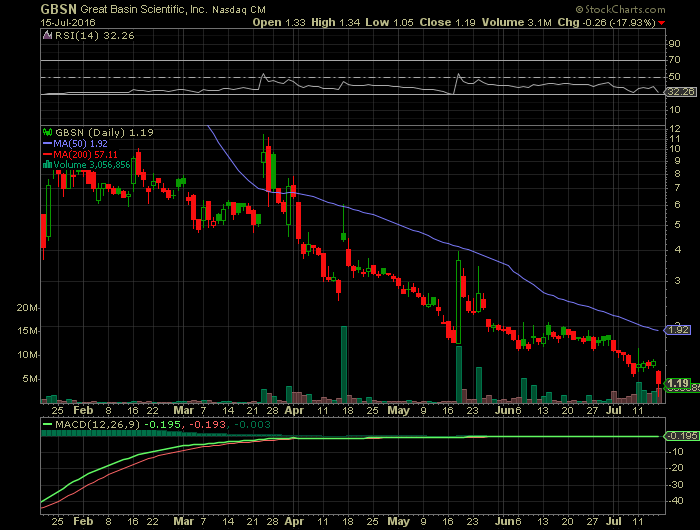This screenshot has width=700, height=530.
Task: Click the Apr label under the volume bars
Action: [x=294, y=410]
